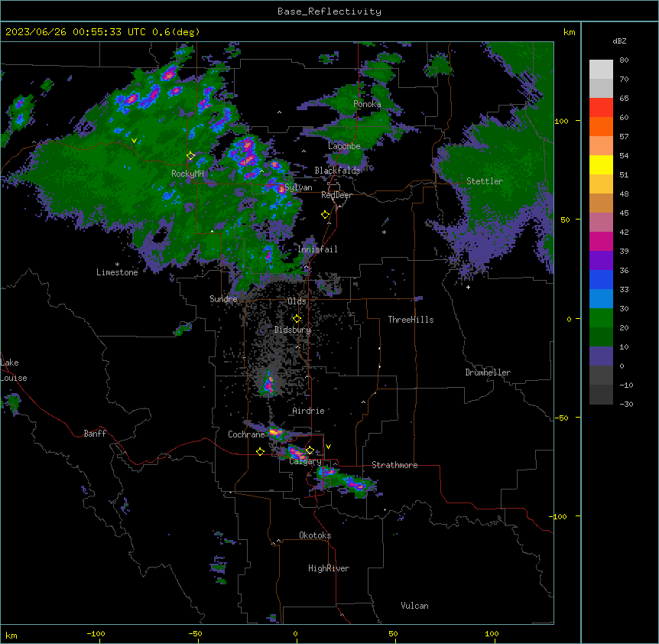Click the storm cell southwest of Strathmore
The image size is (659, 644).
coord(355,485)
